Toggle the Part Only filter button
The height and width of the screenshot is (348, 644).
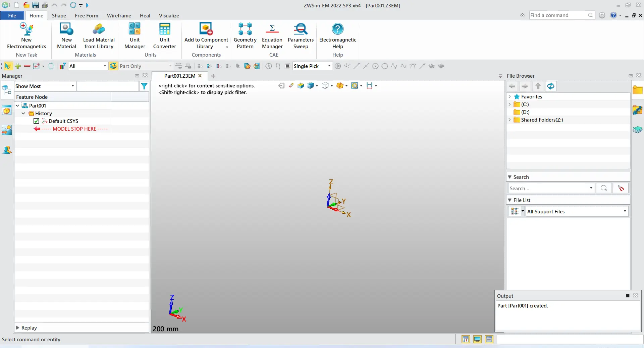(113, 66)
